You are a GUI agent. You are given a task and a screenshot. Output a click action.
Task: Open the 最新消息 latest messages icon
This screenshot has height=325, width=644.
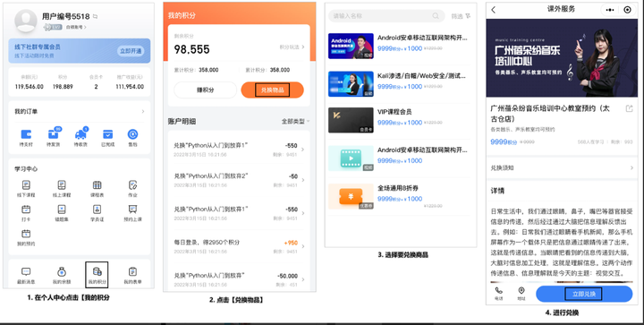[26, 271]
